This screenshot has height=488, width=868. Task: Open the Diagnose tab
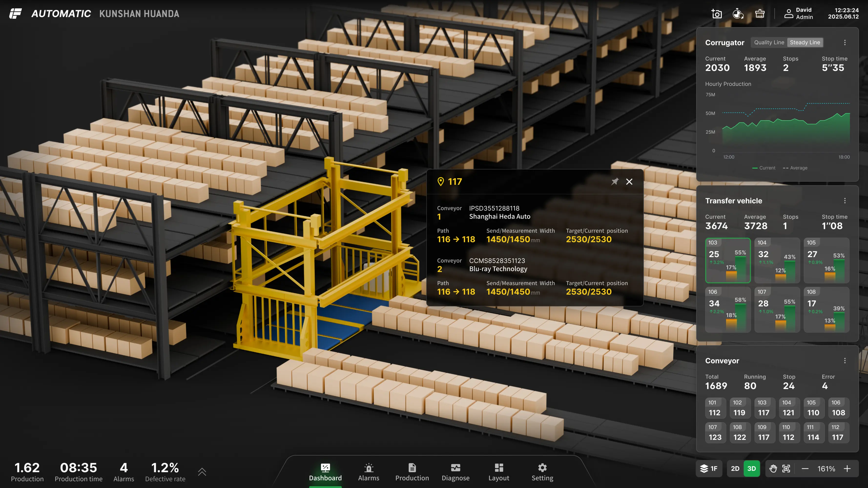click(x=455, y=472)
